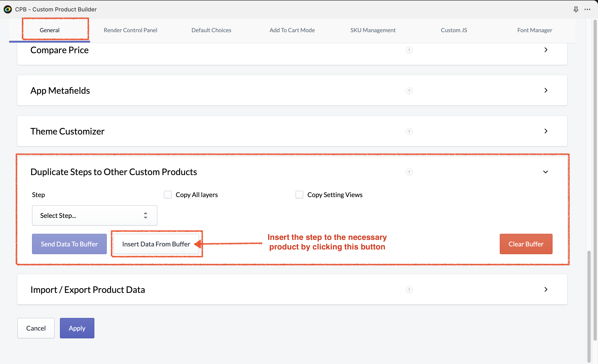Open the Font Manager tab
Viewport: 598px width, 364px height.
tap(534, 30)
